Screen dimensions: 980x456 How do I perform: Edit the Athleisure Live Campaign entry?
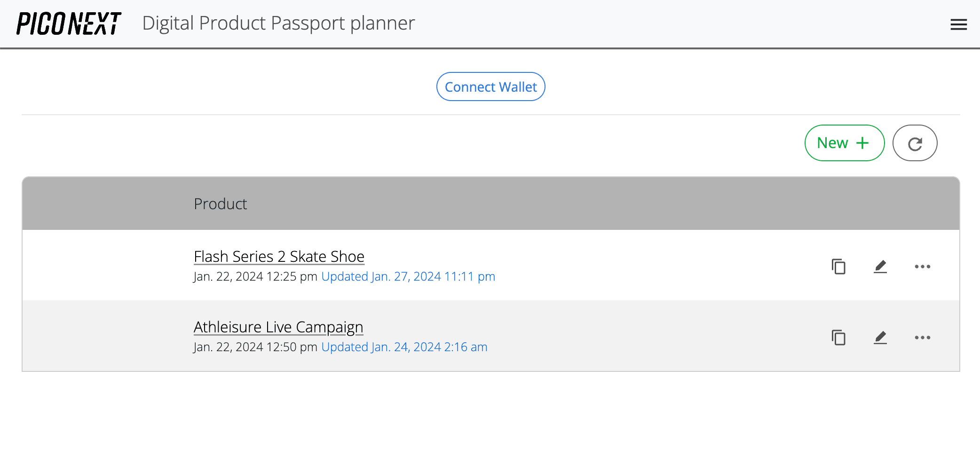pyautogui.click(x=880, y=338)
